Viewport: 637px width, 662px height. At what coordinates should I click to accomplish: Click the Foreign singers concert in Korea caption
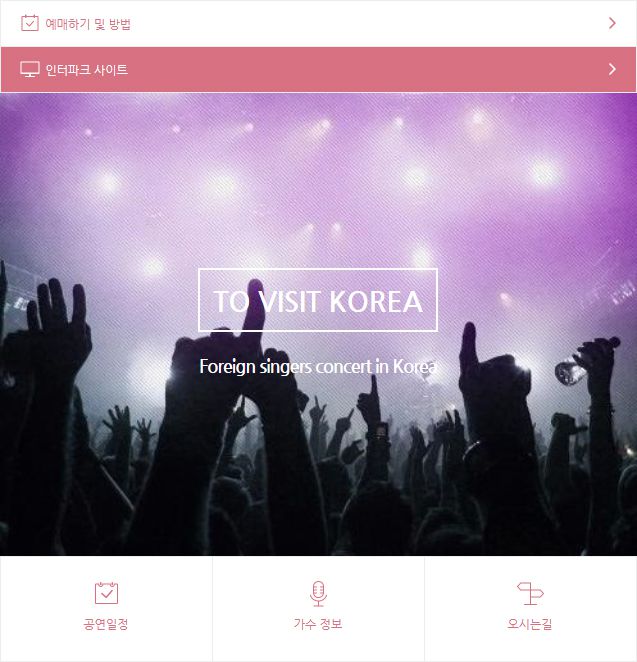[x=318, y=366]
